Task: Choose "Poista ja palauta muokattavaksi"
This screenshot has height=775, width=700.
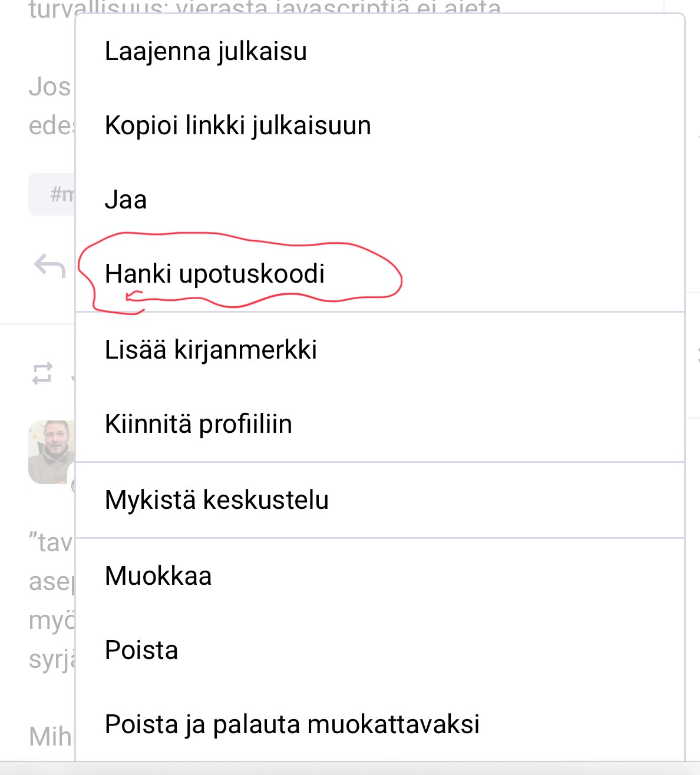Action: tap(292, 724)
